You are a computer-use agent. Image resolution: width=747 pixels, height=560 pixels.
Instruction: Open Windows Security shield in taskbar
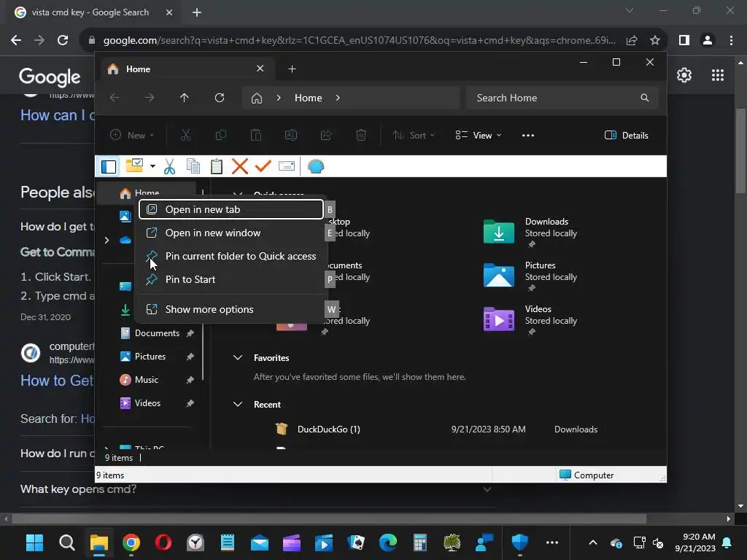[x=519, y=542]
